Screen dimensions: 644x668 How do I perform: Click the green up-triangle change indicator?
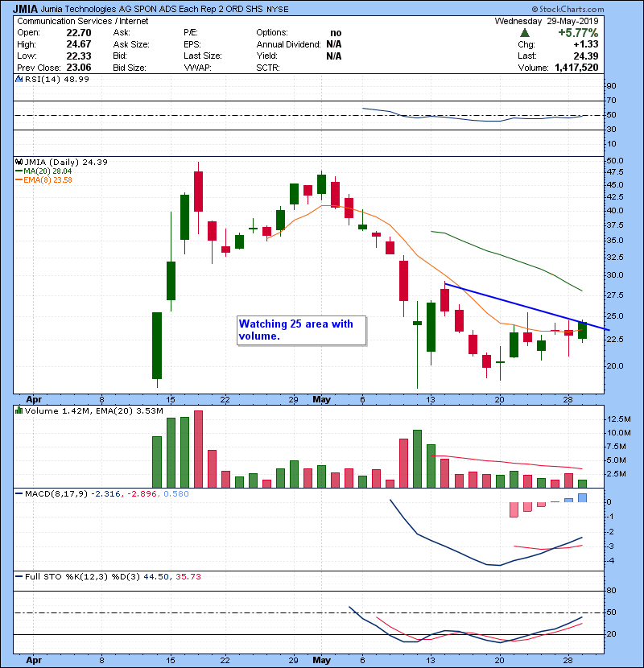click(525, 33)
